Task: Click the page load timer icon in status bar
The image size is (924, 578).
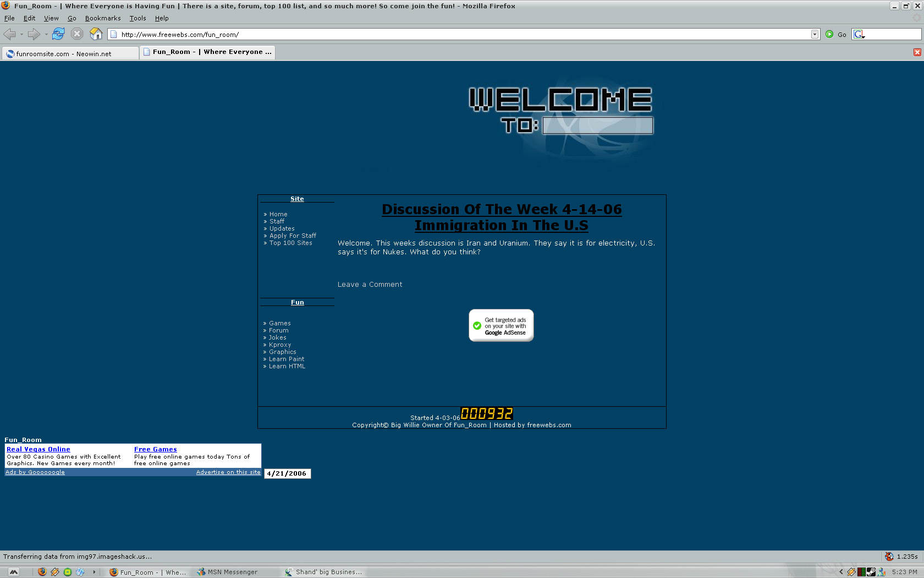Action: pyautogui.click(x=889, y=557)
